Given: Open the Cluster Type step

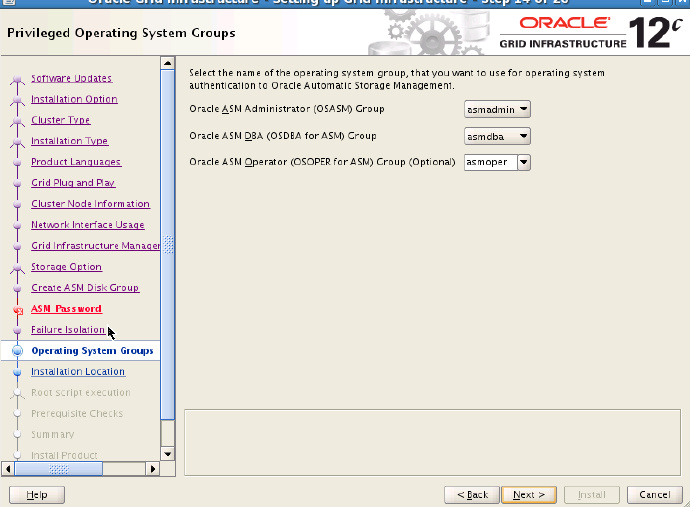Looking at the screenshot, I should [x=61, y=120].
